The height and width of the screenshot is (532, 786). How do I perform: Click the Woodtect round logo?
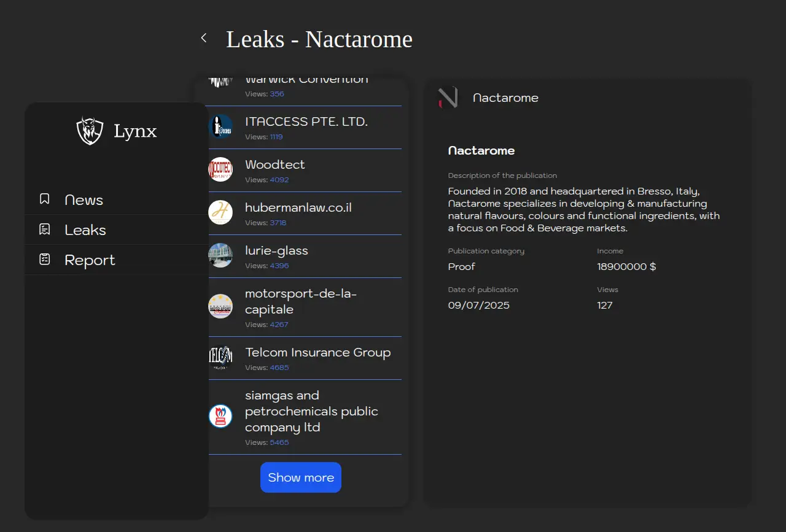click(x=220, y=169)
